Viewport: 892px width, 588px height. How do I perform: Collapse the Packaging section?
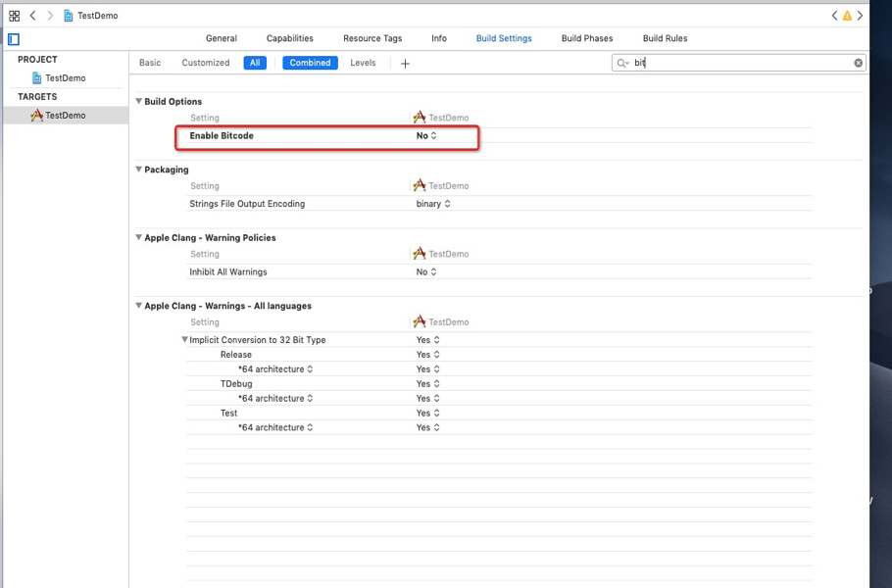(x=138, y=170)
